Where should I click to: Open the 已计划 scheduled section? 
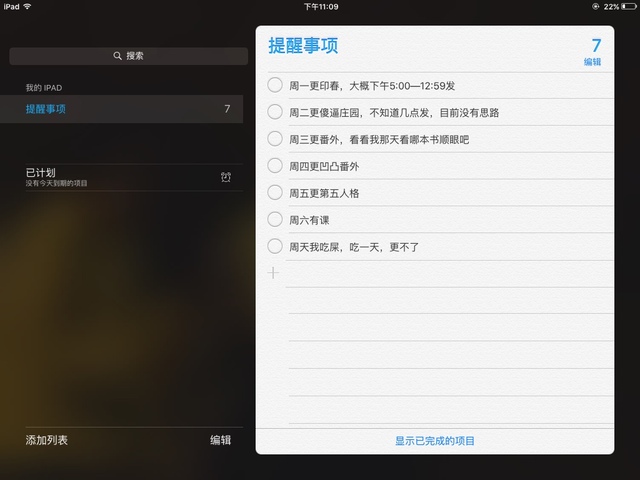tap(134, 177)
